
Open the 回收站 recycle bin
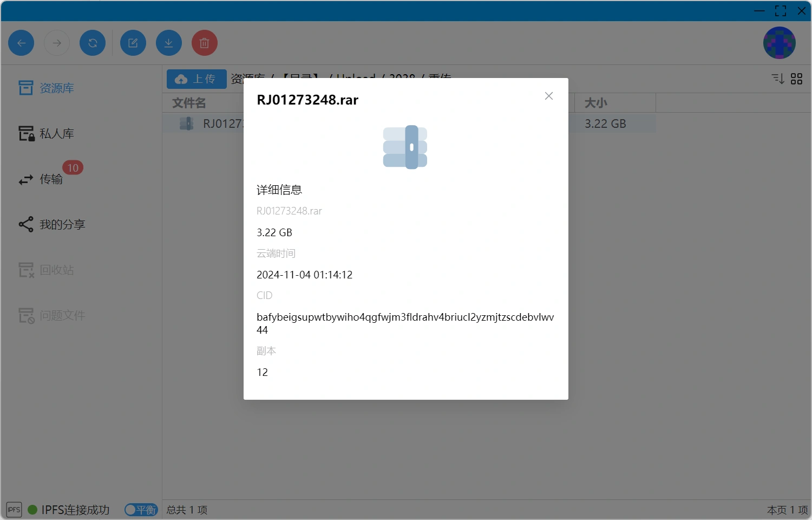(46, 270)
